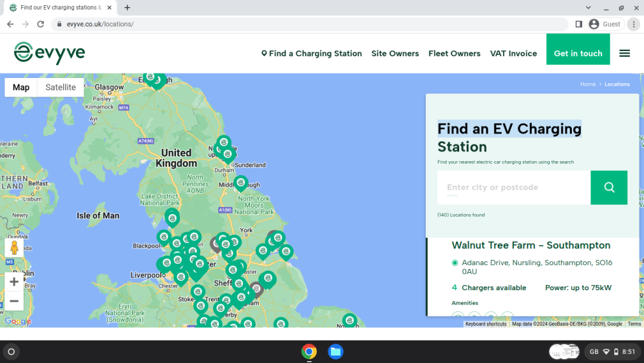Close the evyve browser tab
The width and height of the screenshot is (644, 363).
pos(109,7)
